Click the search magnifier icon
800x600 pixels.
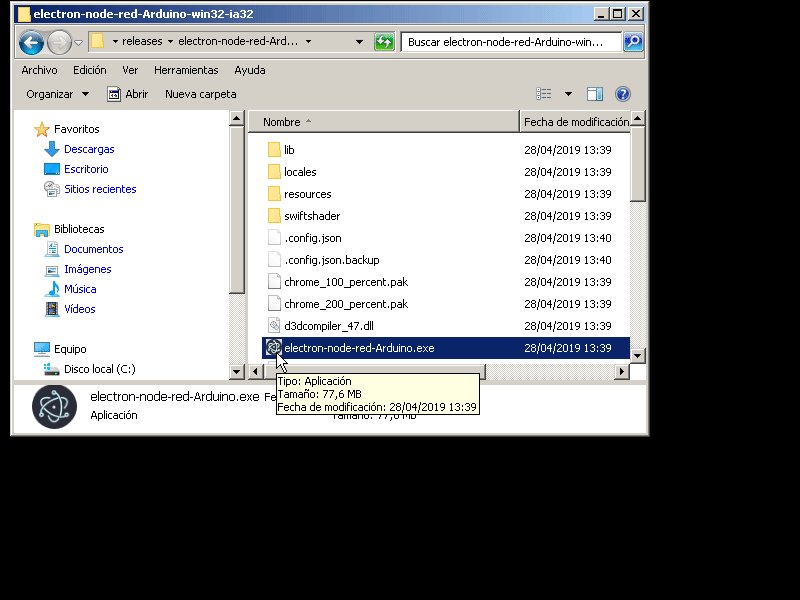(633, 42)
